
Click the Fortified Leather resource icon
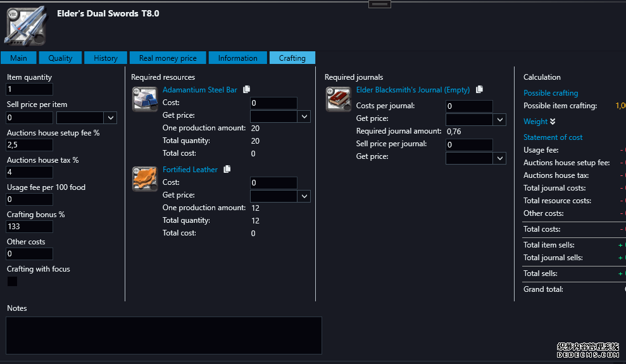point(144,179)
